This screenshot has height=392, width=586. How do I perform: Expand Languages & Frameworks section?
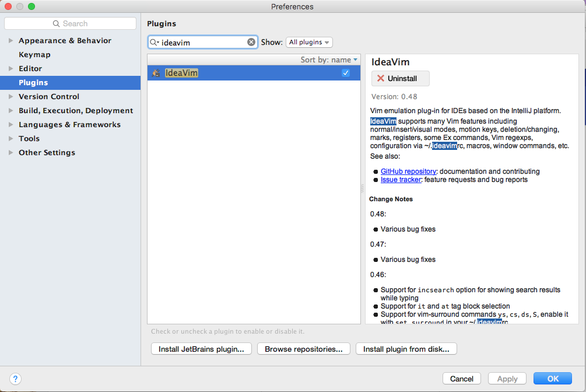(x=11, y=125)
